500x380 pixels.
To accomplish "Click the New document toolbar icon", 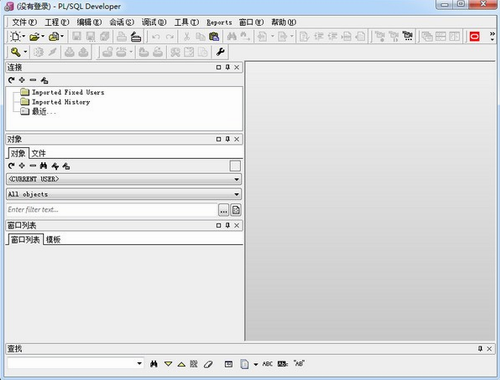I will [15, 36].
